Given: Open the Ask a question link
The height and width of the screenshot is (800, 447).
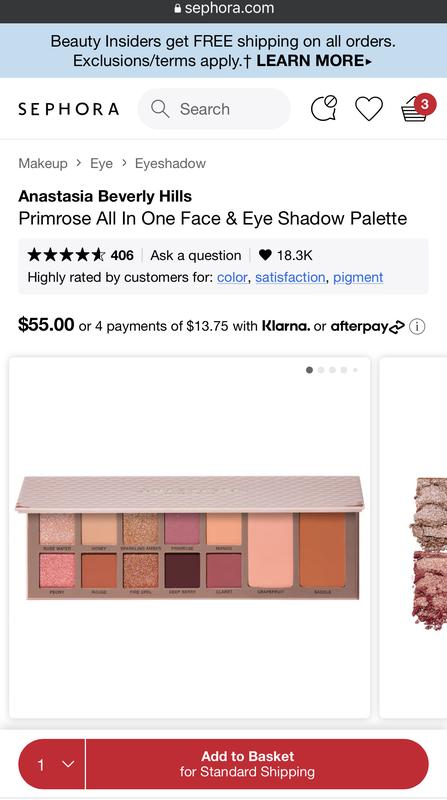Looking at the screenshot, I should click(x=195, y=255).
